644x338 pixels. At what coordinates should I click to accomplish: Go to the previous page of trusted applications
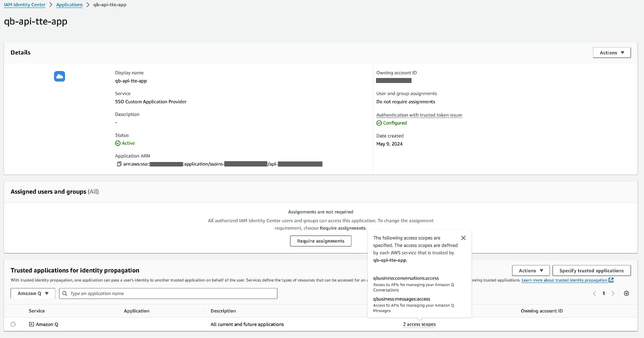click(594, 293)
